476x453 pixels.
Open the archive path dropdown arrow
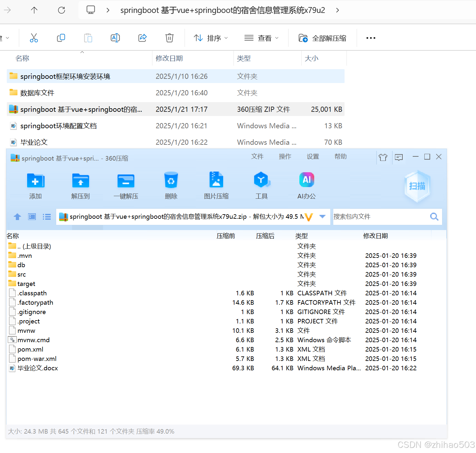[x=322, y=216]
